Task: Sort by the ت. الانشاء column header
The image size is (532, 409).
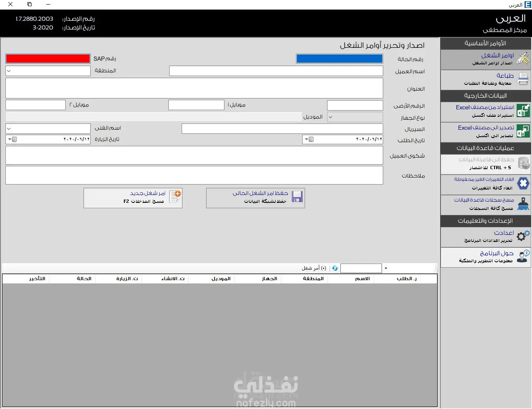Action: [x=165, y=279]
